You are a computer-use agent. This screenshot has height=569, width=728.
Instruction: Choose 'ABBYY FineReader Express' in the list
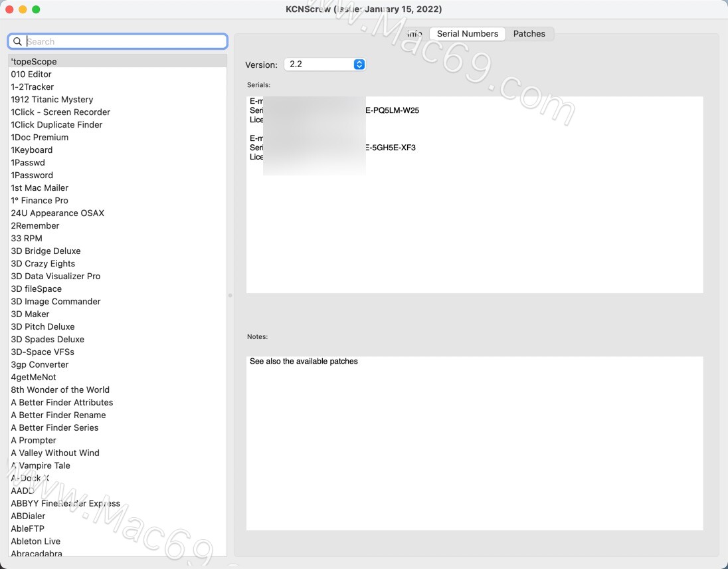[x=65, y=503]
